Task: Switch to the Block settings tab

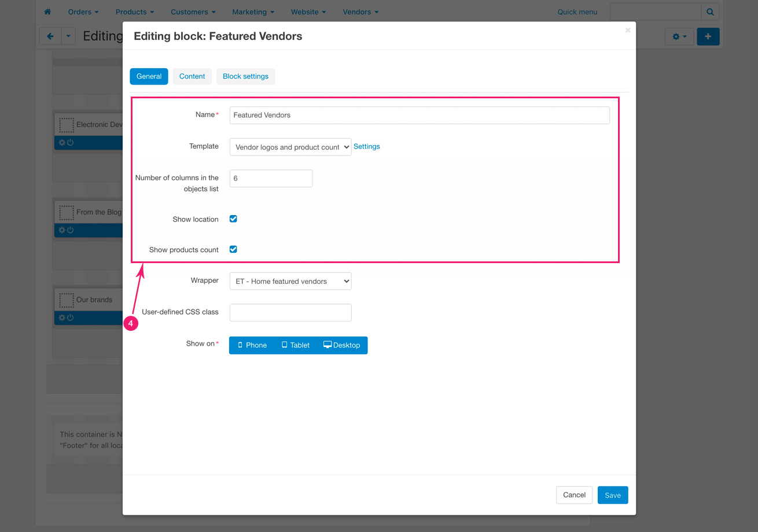Action: tap(245, 76)
